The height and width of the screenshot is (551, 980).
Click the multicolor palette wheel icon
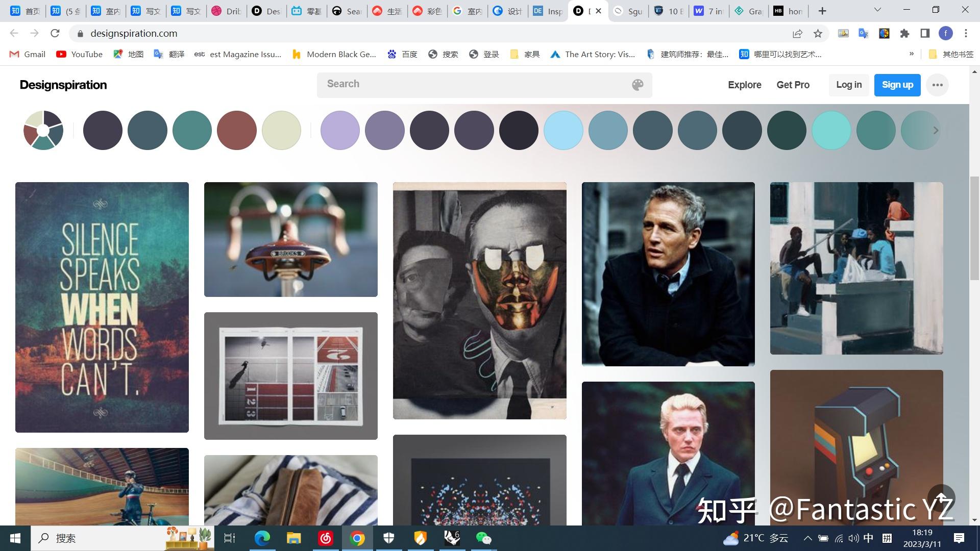tap(43, 130)
